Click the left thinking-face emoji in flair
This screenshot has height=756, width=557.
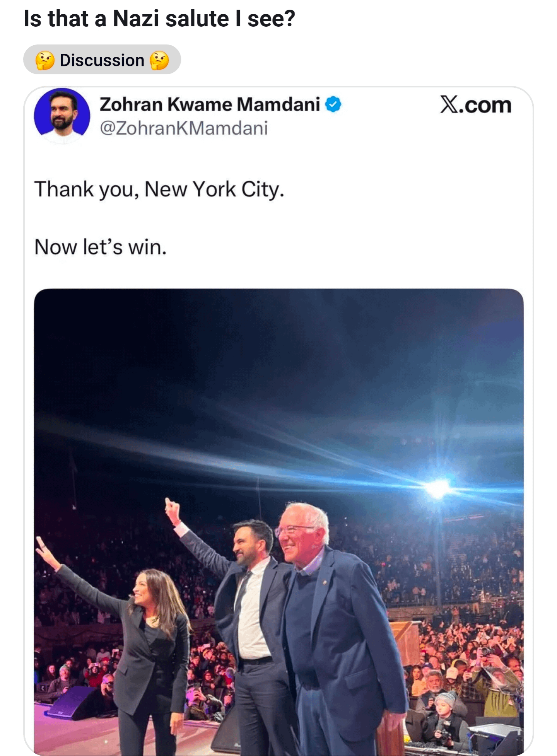pyautogui.click(x=44, y=60)
